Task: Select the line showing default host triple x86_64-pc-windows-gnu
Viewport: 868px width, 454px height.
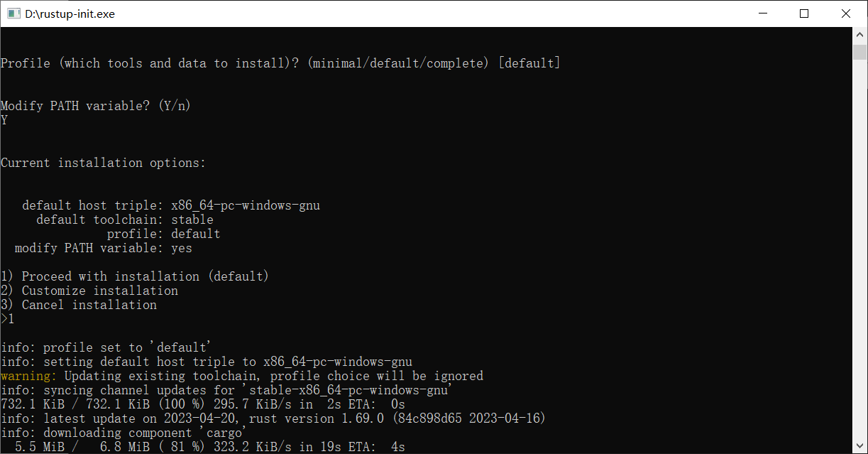Action: pos(170,205)
